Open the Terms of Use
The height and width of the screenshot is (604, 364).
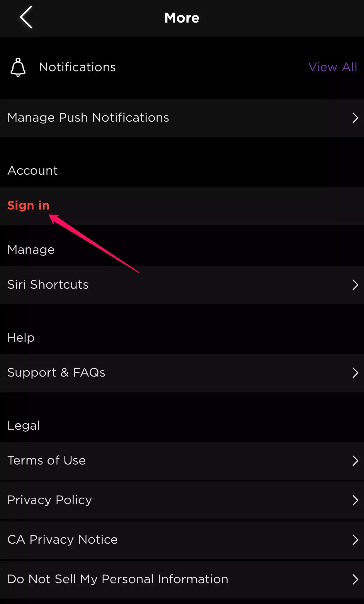point(47,461)
